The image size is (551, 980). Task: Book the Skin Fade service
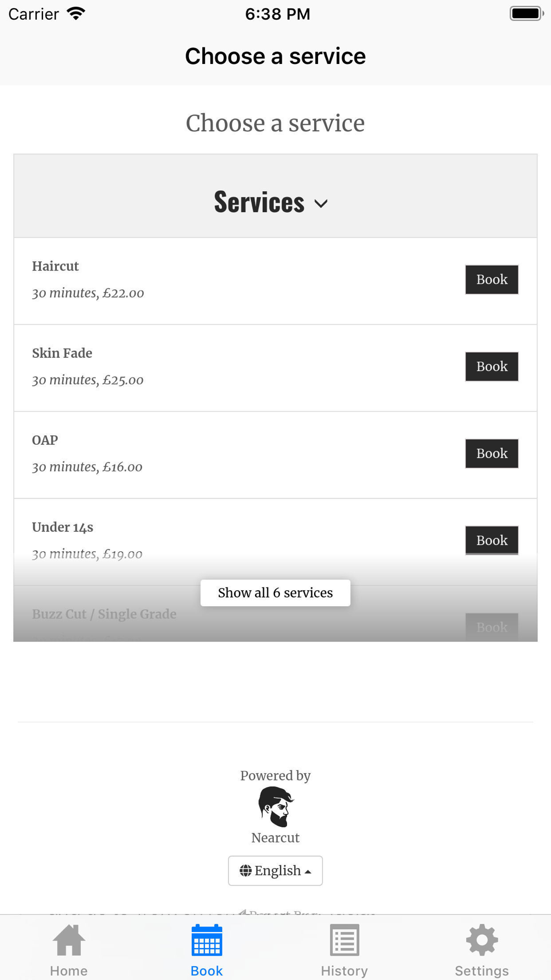point(491,367)
